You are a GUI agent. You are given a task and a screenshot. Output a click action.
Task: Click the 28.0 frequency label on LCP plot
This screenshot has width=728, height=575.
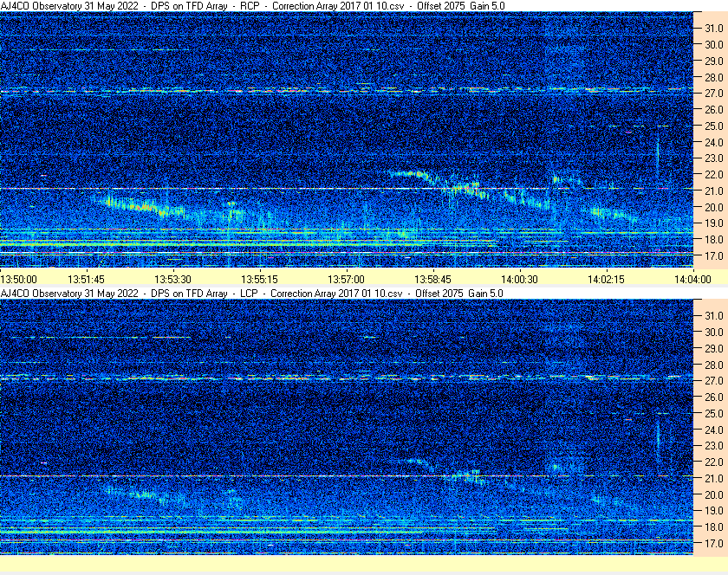click(x=714, y=365)
